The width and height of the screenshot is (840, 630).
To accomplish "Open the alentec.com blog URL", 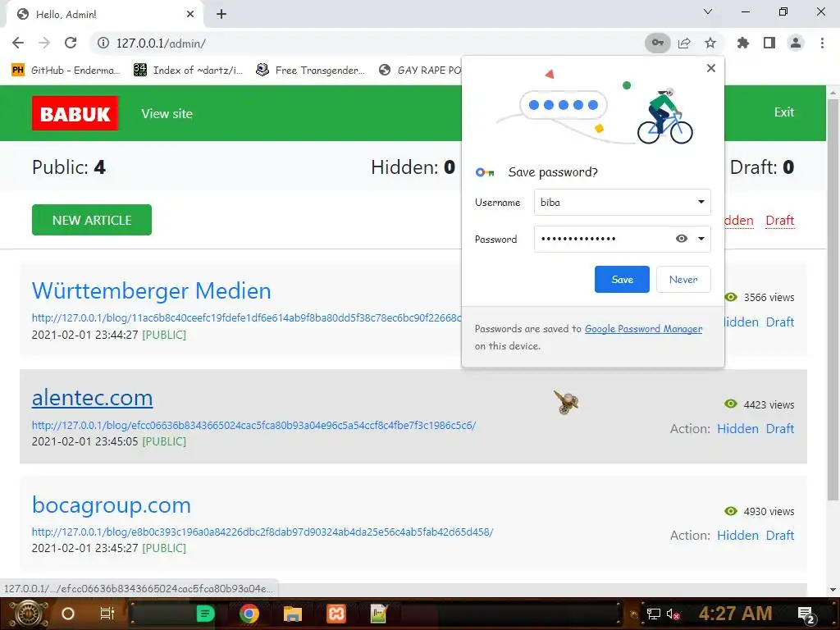I will (x=253, y=426).
